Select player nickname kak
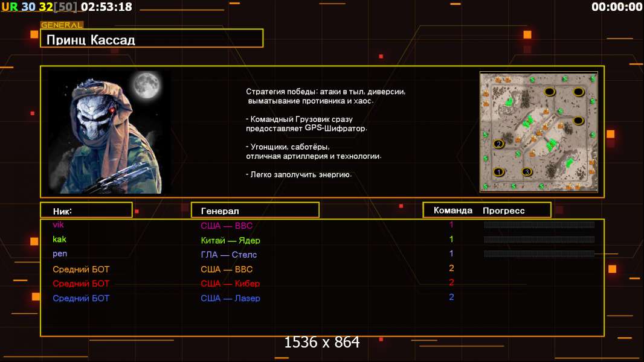Viewport: 644px width, 362px height. [60, 240]
